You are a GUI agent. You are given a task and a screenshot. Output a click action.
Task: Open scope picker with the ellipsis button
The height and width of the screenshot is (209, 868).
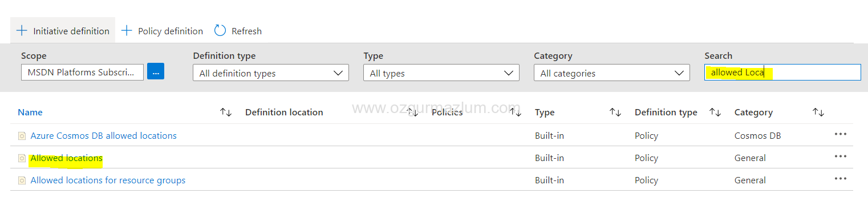[156, 72]
